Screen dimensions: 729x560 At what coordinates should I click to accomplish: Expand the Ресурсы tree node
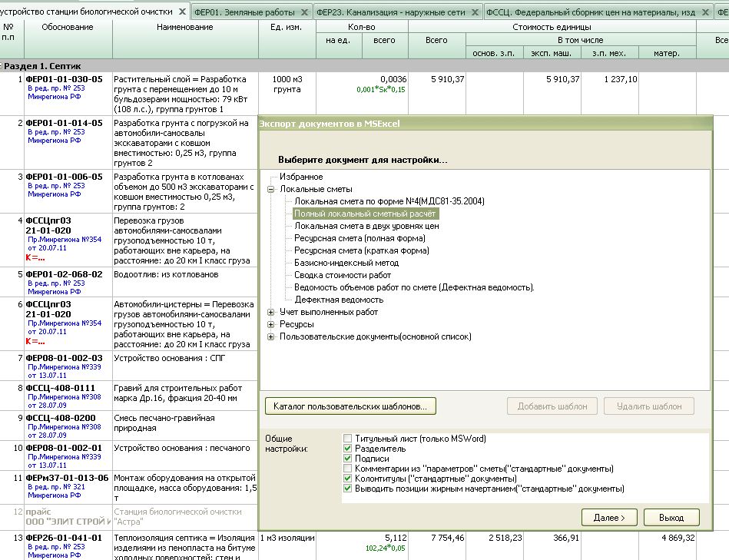[271, 324]
